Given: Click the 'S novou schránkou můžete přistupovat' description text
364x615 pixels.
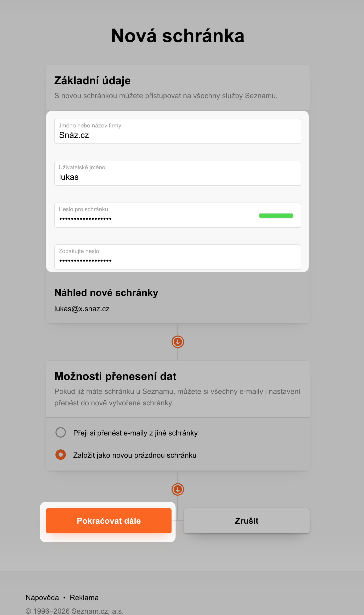Looking at the screenshot, I should [x=166, y=96].
